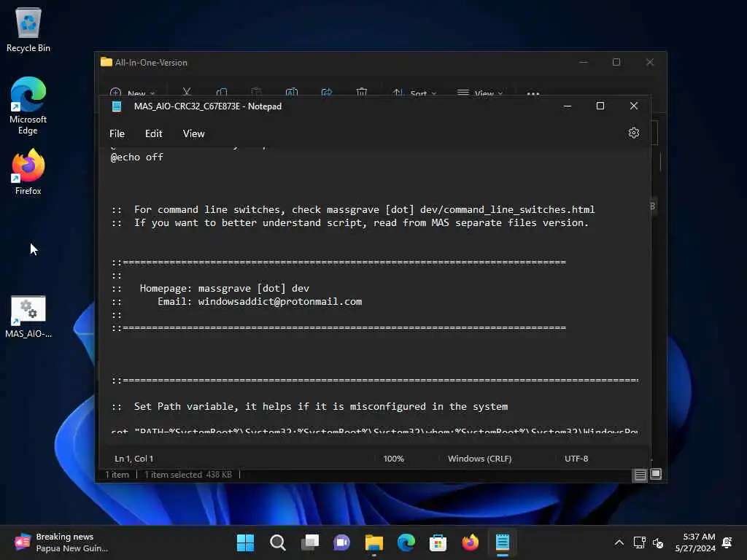Click See more ellipsis in File Explorer
The height and width of the screenshot is (560, 747).
[x=533, y=93]
